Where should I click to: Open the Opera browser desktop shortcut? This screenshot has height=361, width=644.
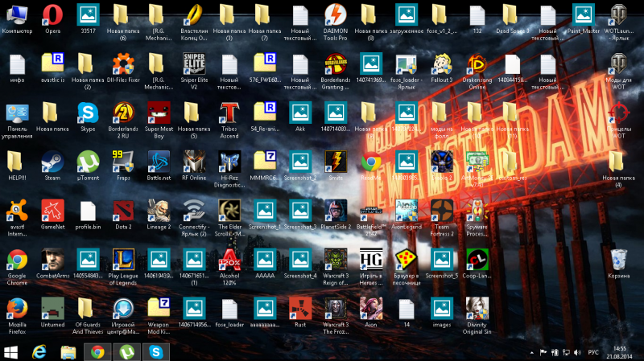(x=52, y=14)
